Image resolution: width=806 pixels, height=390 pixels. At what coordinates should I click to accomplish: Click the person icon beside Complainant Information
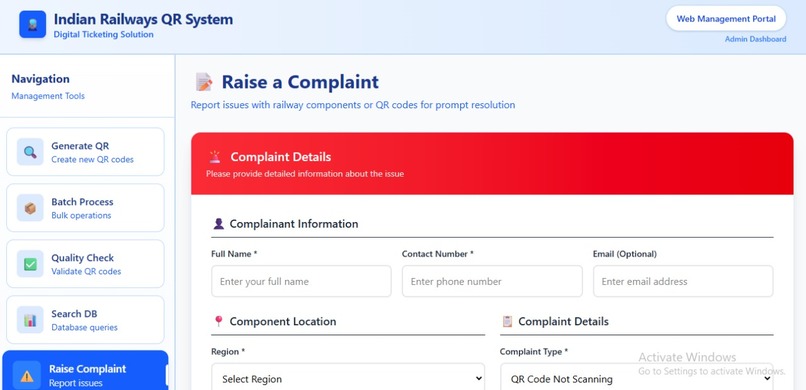click(x=218, y=224)
